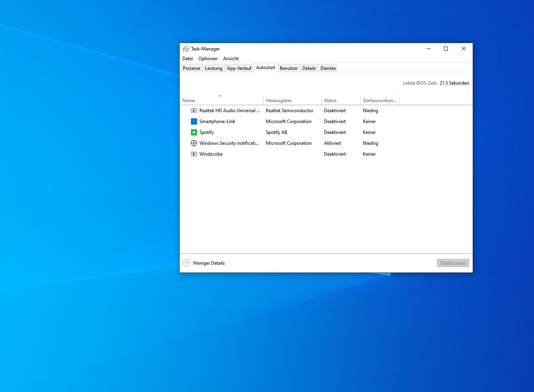Sort by the Herausgeber column header
This screenshot has width=534, height=392.
tap(292, 100)
